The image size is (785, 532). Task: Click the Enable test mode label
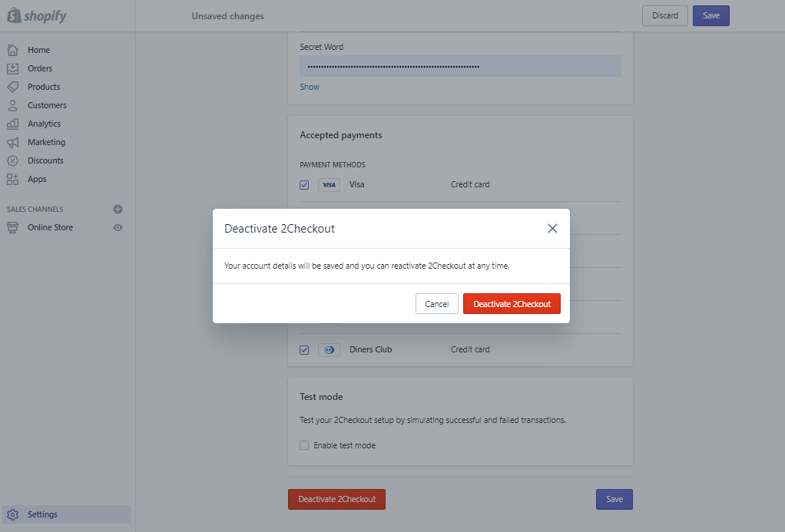pyautogui.click(x=344, y=445)
